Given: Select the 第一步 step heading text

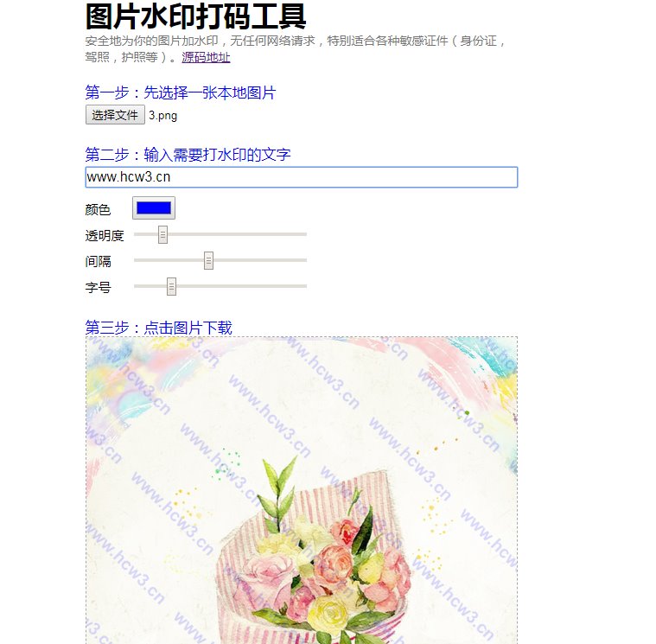Looking at the screenshot, I should point(181,92).
